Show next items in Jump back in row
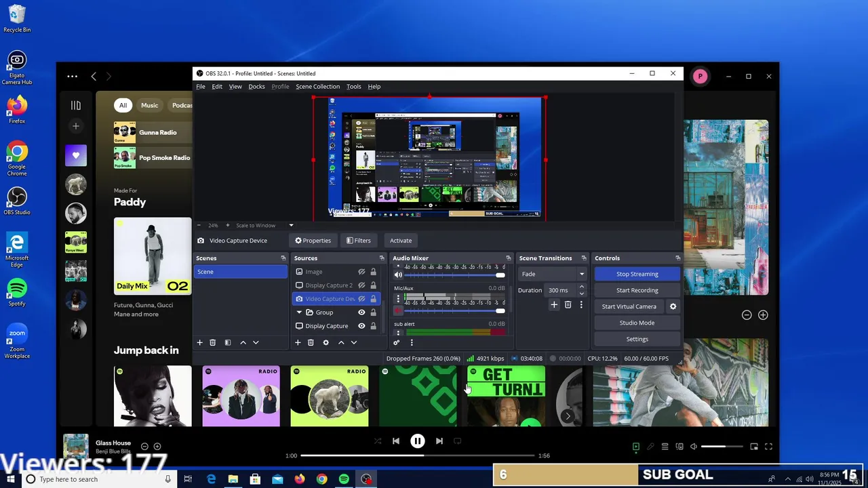The width and height of the screenshot is (868, 488). [568, 416]
